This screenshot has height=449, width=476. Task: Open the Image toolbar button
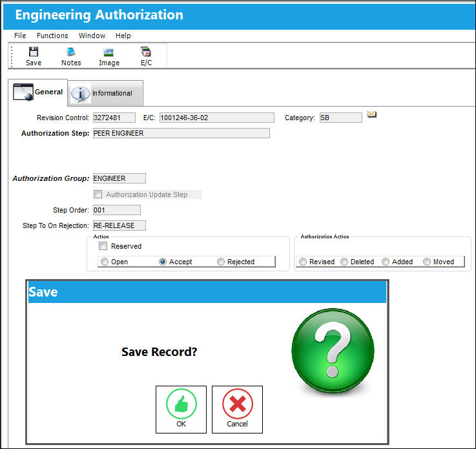click(109, 56)
